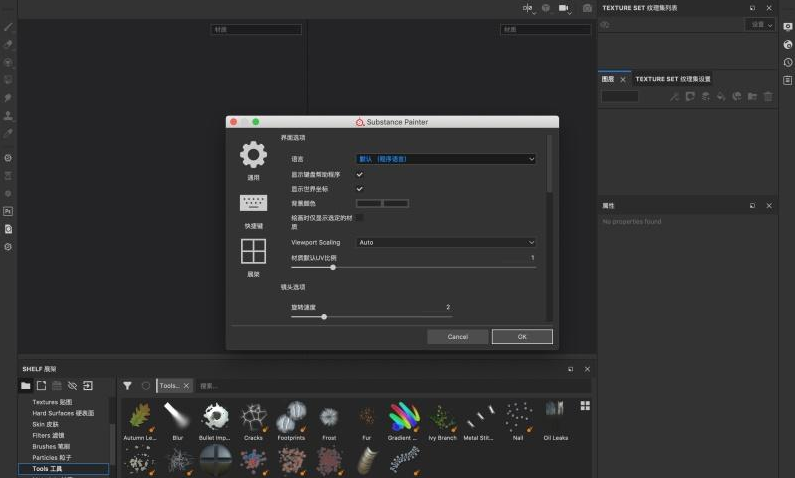Close the Shelf panel
The image size is (795, 478).
click(x=587, y=369)
